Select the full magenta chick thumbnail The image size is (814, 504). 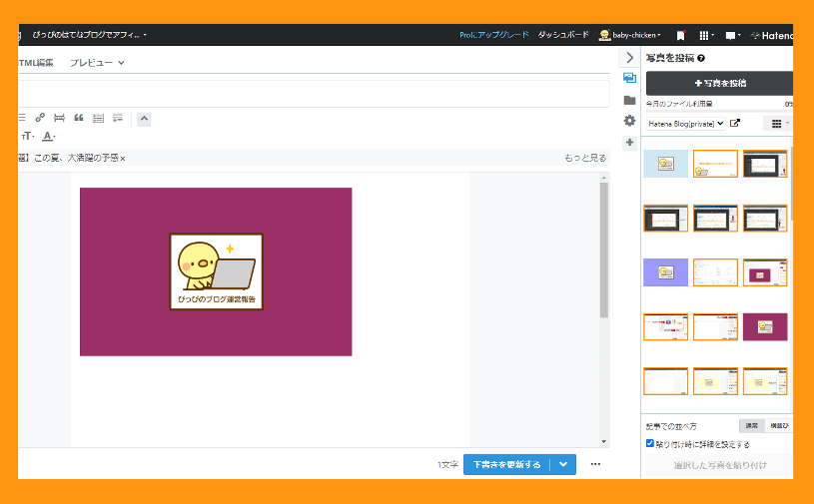(765, 326)
